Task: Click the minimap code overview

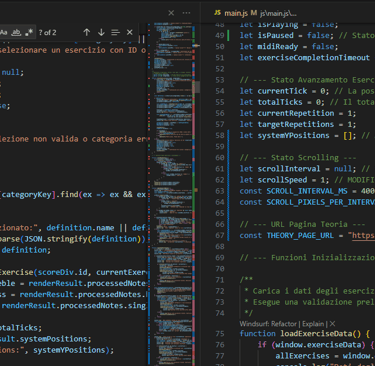Action: [171, 193]
